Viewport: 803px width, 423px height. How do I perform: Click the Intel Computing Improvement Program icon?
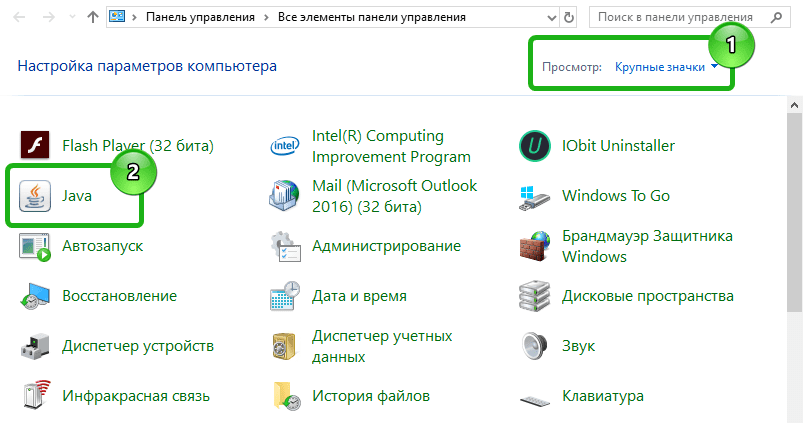(286, 146)
